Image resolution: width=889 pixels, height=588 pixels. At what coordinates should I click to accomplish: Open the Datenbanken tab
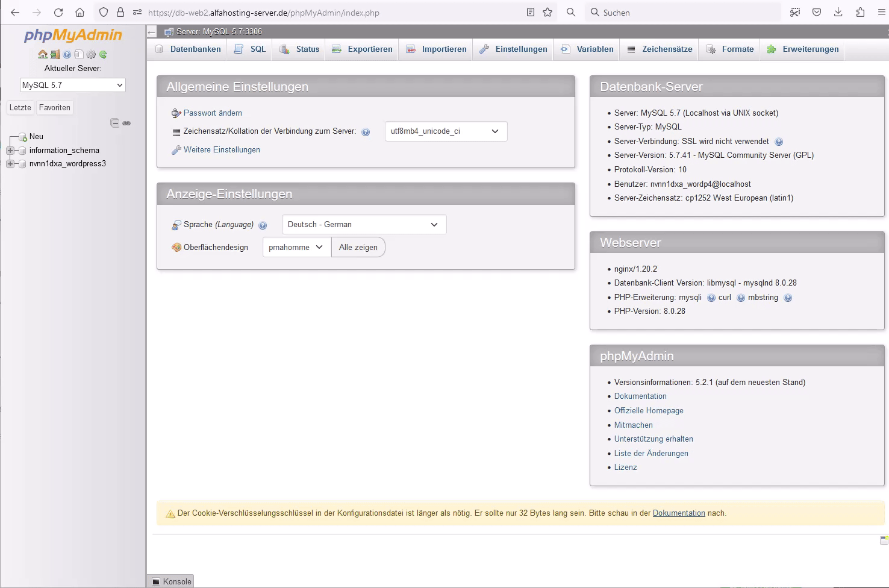(x=188, y=49)
